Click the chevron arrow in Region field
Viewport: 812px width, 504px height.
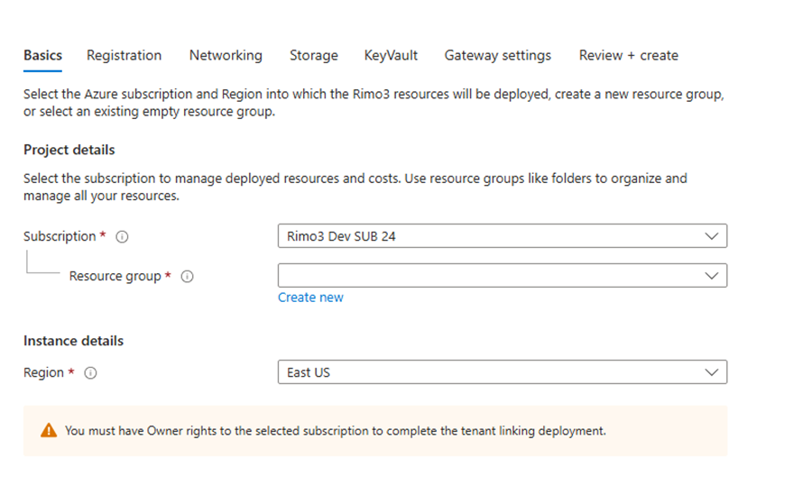(712, 372)
